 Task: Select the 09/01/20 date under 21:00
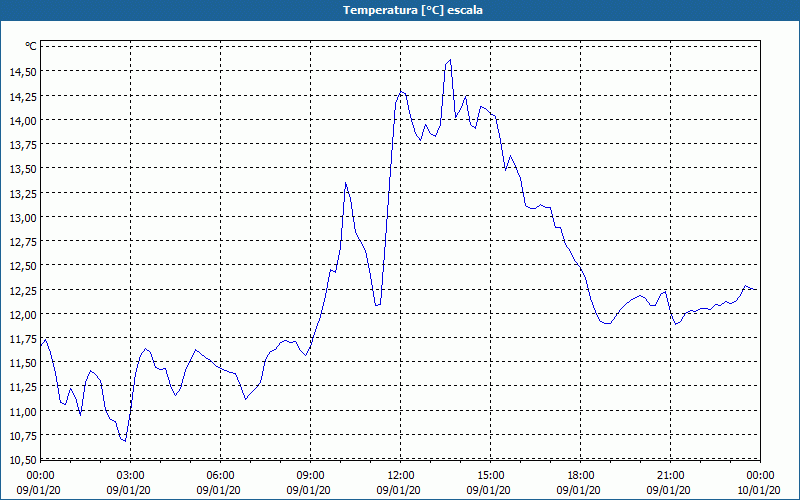(668, 490)
